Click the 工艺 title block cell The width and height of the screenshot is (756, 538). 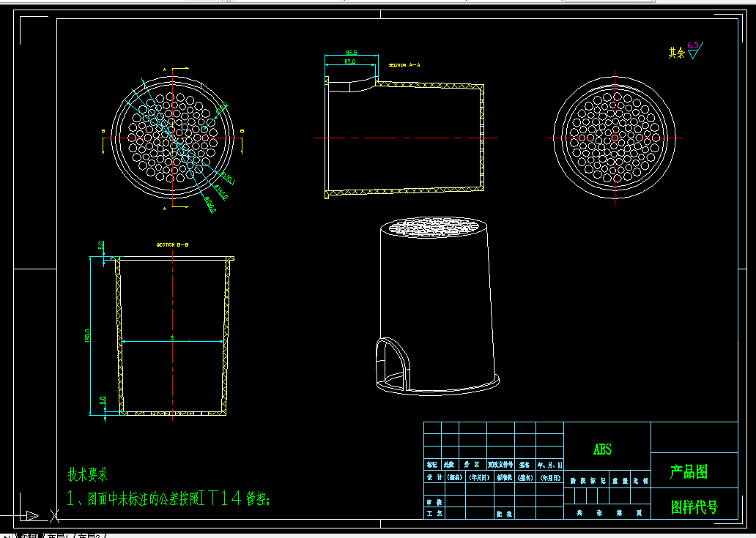coord(434,513)
